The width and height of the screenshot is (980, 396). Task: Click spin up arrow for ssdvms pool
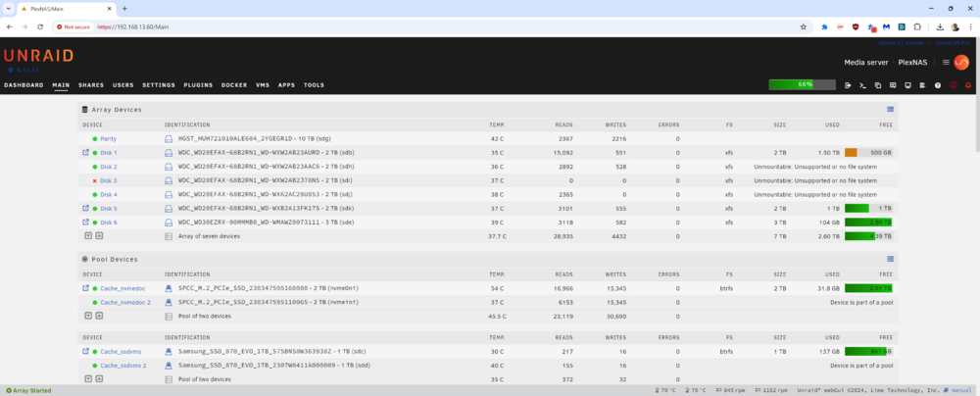tap(99, 379)
